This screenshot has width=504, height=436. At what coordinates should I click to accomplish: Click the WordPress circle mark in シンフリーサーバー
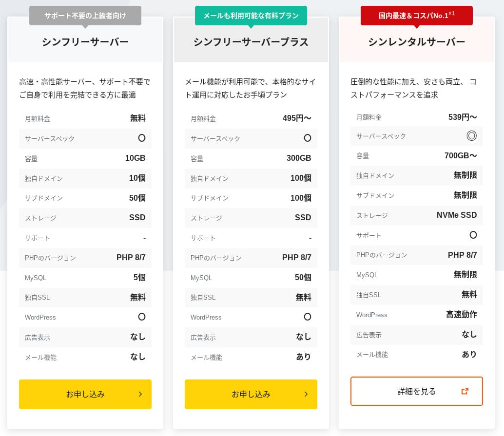[142, 317]
